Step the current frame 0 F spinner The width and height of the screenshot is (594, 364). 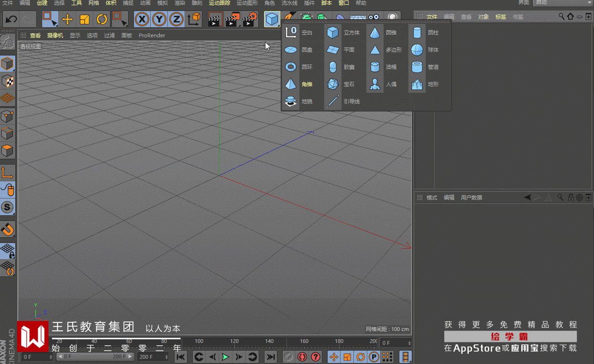click(x=409, y=343)
